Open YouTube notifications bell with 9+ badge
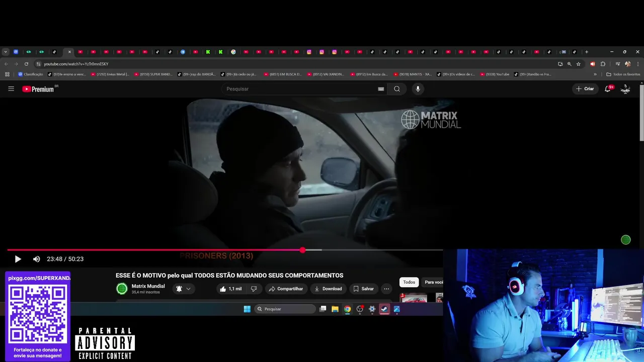 (608, 89)
